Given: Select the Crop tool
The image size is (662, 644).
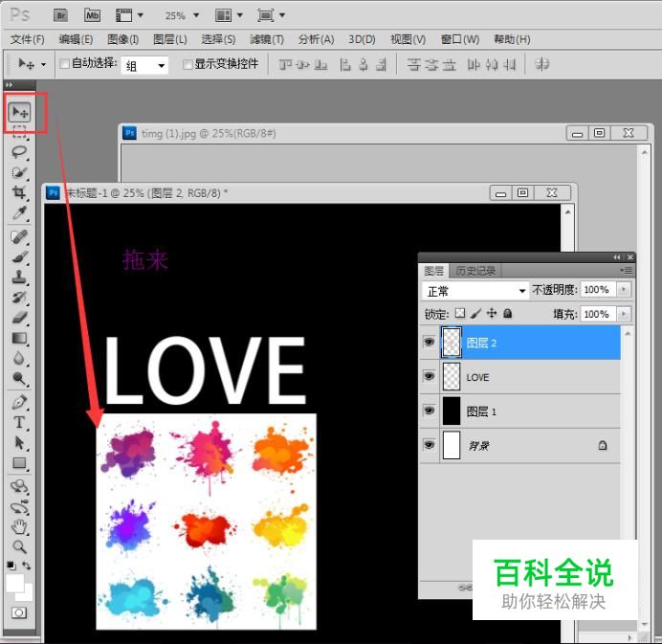Looking at the screenshot, I should click(x=19, y=192).
